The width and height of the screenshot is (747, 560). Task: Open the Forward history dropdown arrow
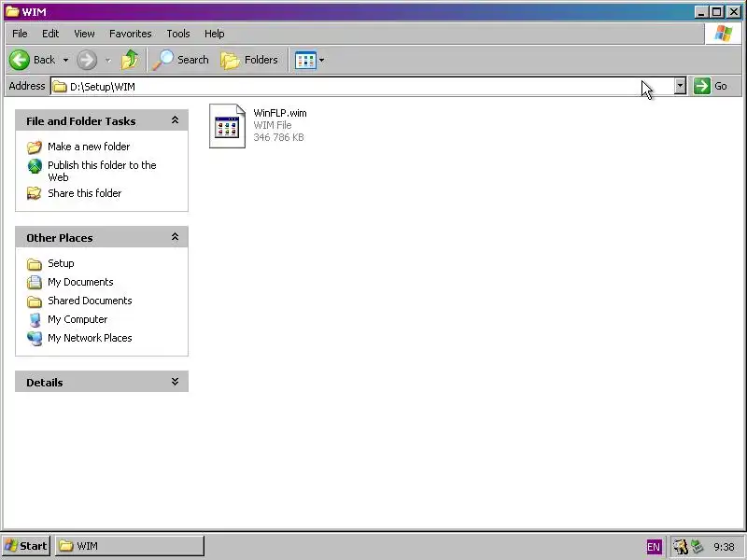point(108,60)
